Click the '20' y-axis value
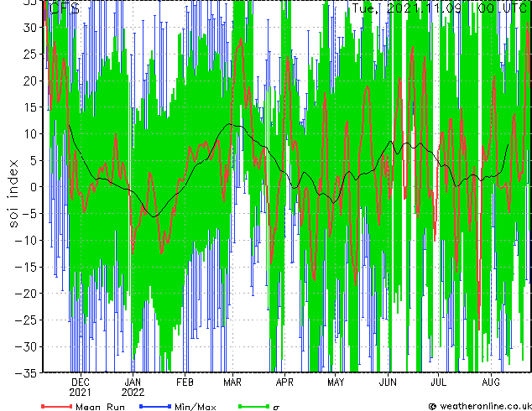 [30, 81]
